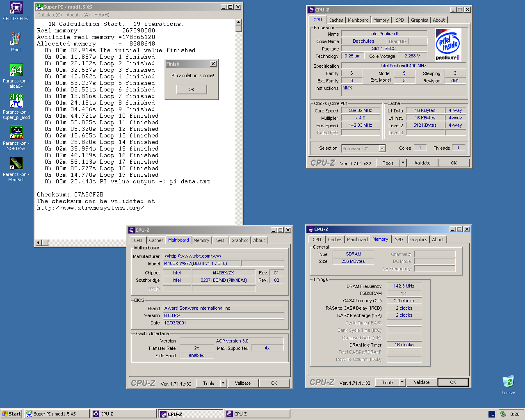Click the Intel Pentium II logo

pyautogui.click(x=448, y=45)
